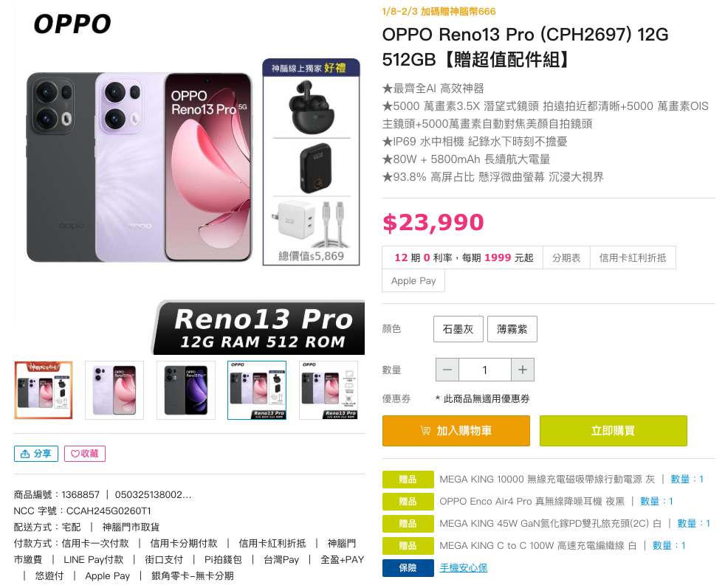View the black phone thumbnail
The image size is (725, 588).
point(186,390)
